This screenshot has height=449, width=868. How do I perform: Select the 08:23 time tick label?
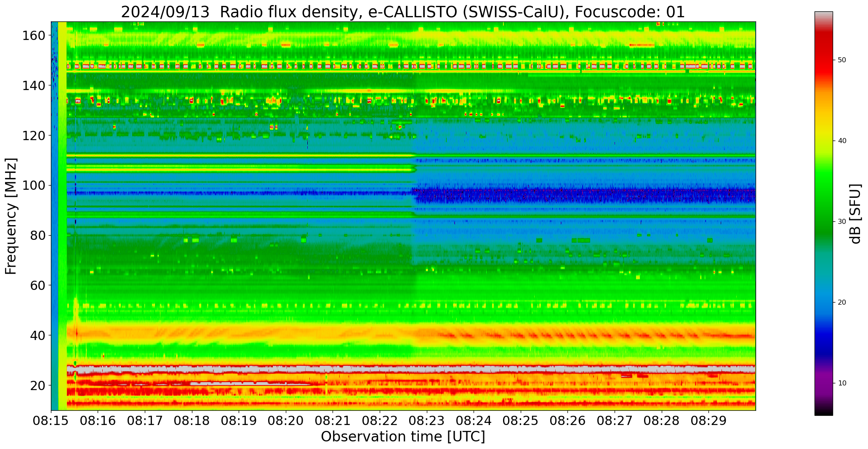pyautogui.click(x=427, y=421)
